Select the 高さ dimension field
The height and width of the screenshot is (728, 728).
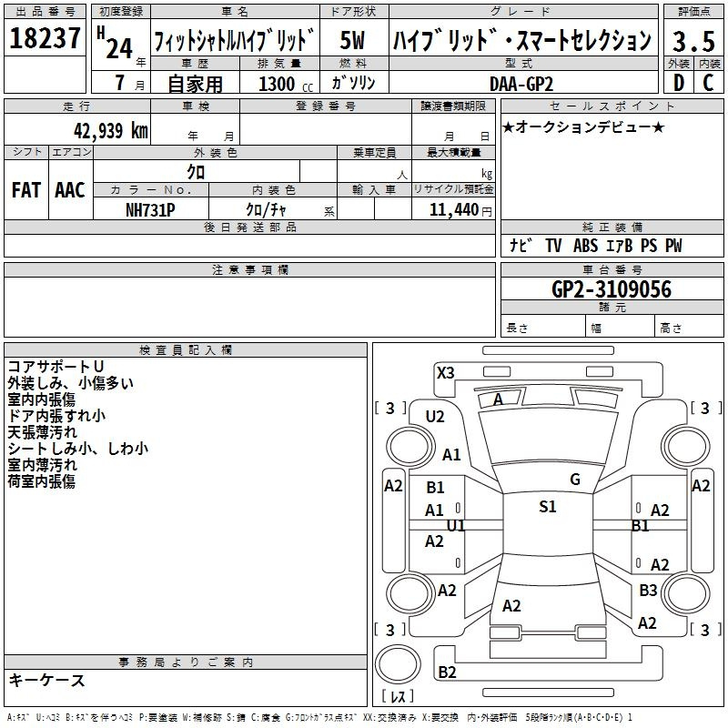pyautogui.click(x=690, y=328)
